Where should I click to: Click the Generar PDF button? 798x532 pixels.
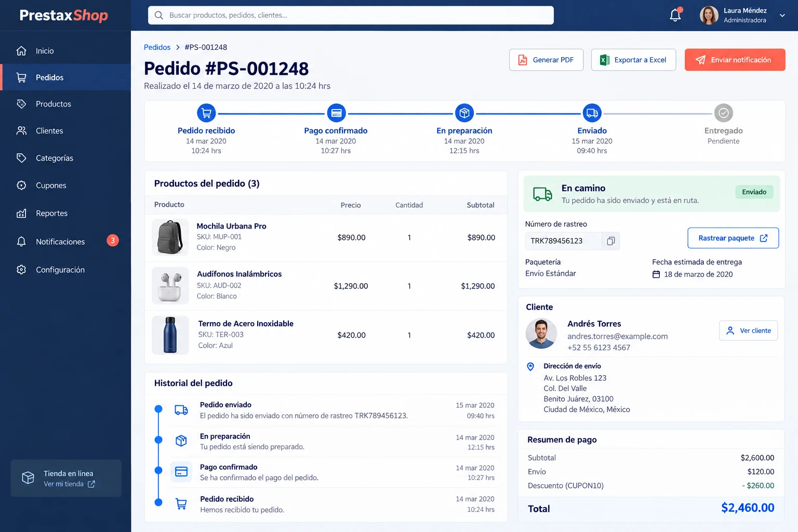tap(546, 60)
